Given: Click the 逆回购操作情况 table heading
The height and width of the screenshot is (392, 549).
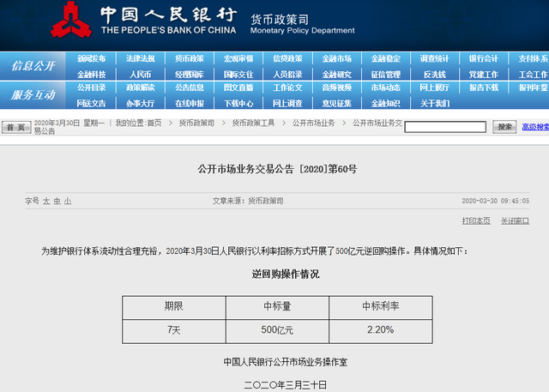Looking at the screenshot, I should pos(286,274).
